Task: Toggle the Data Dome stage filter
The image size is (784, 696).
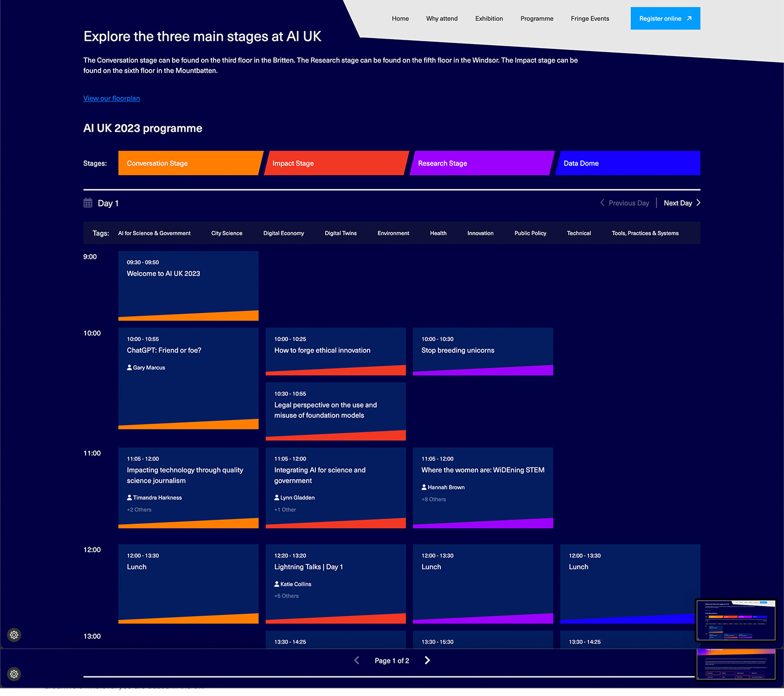Action: [x=628, y=163]
